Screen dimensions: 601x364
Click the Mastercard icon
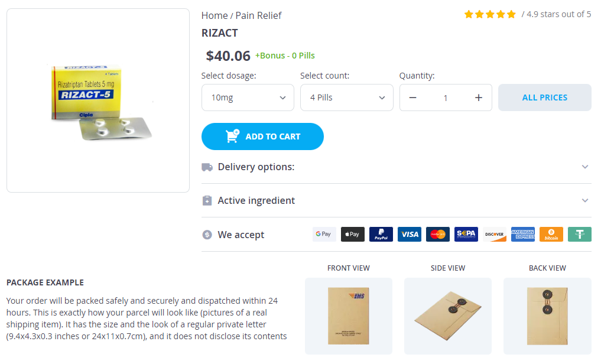438,234
